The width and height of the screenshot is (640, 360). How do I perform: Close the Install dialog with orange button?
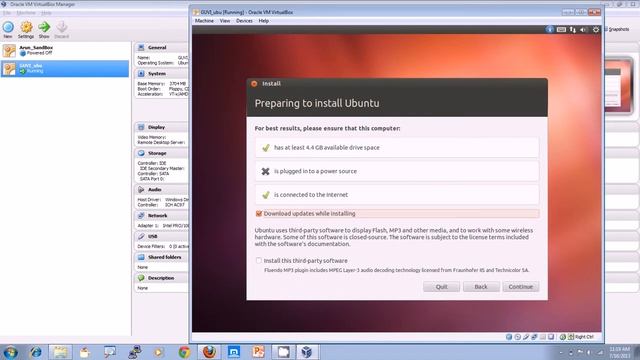(x=254, y=84)
